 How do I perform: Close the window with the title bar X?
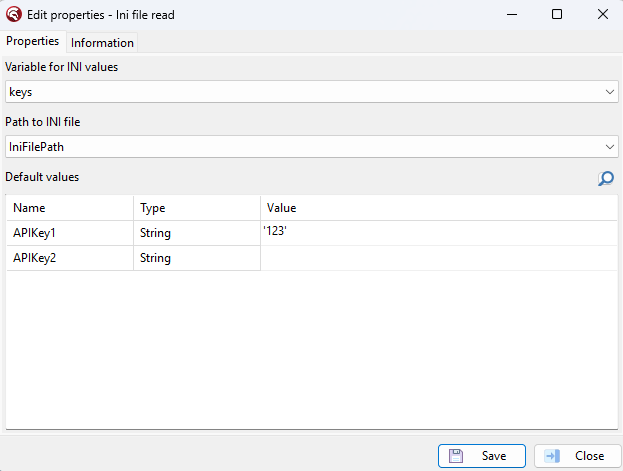pos(603,15)
